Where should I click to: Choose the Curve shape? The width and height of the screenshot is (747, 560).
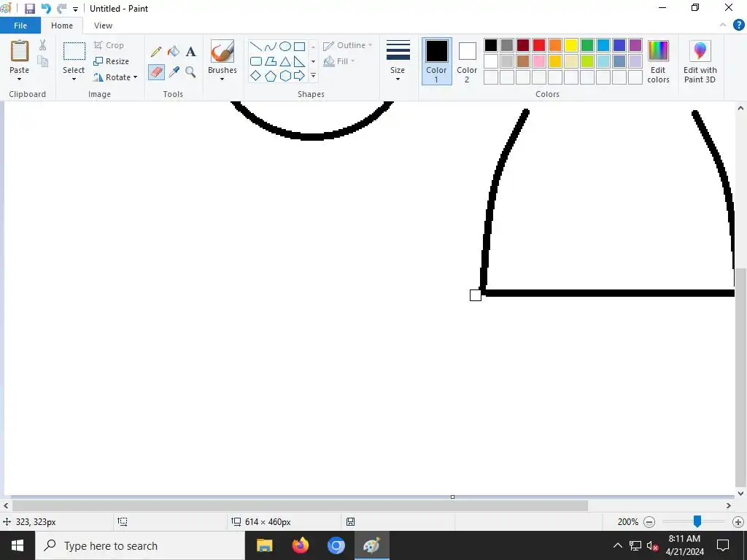271,46
